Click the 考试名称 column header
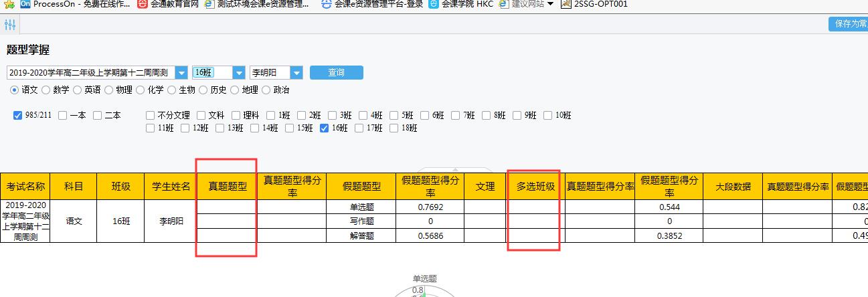Screen dimensions: 868x297 pyautogui.click(x=25, y=187)
